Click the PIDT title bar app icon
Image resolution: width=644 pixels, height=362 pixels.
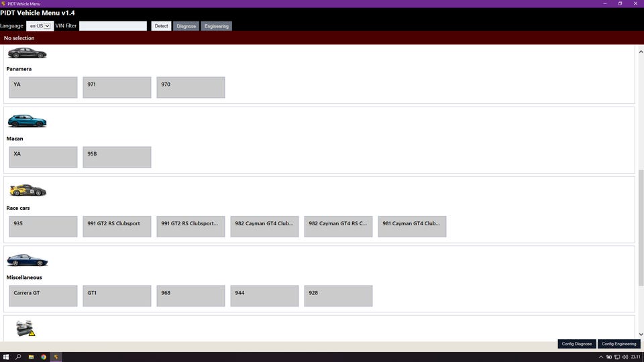click(x=3, y=4)
